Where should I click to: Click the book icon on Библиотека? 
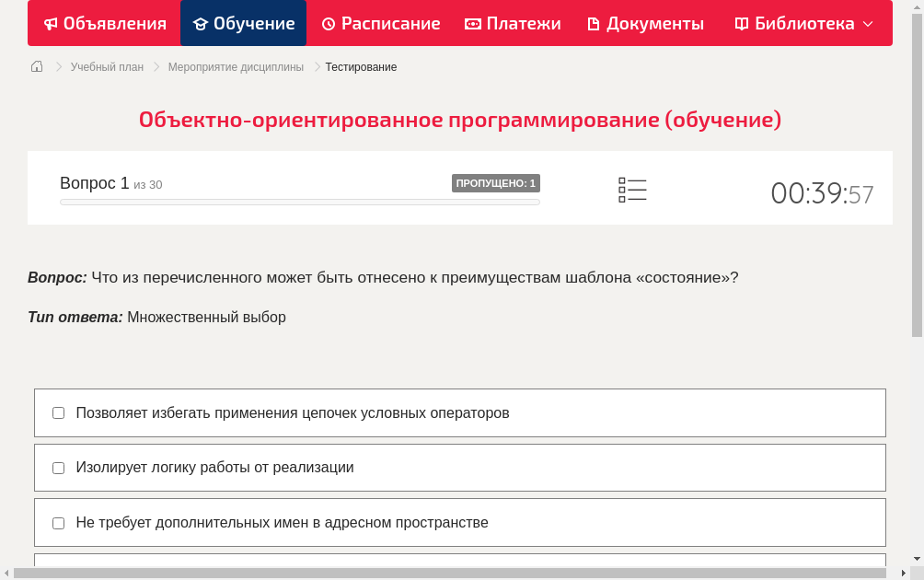coord(742,23)
